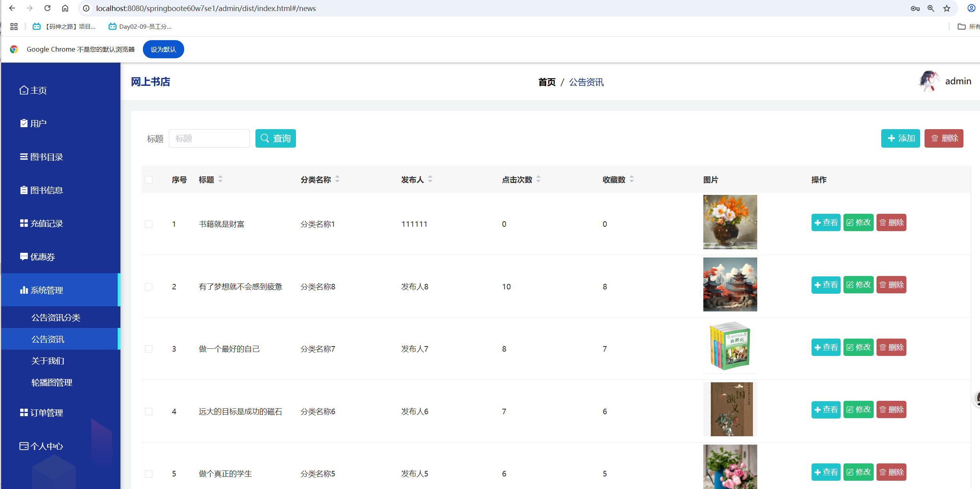This screenshot has height=489, width=980.
Task: Open the password key icon
Action: pos(915,8)
